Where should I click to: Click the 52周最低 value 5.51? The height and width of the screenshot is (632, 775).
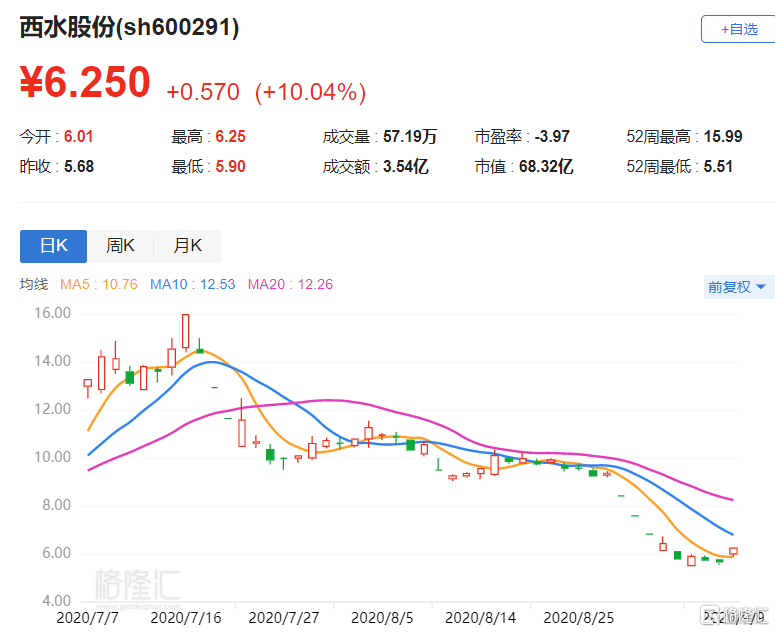(718, 167)
